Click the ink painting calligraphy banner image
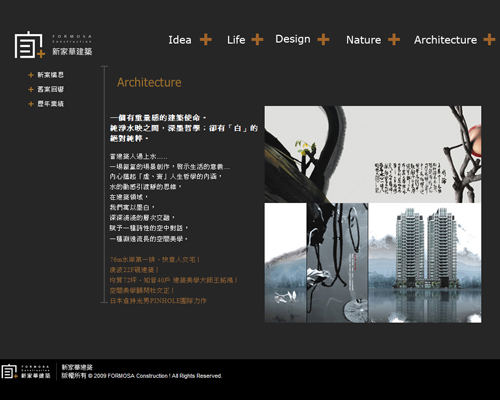The height and width of the screenshot is (400, 500). pos(373,154)
